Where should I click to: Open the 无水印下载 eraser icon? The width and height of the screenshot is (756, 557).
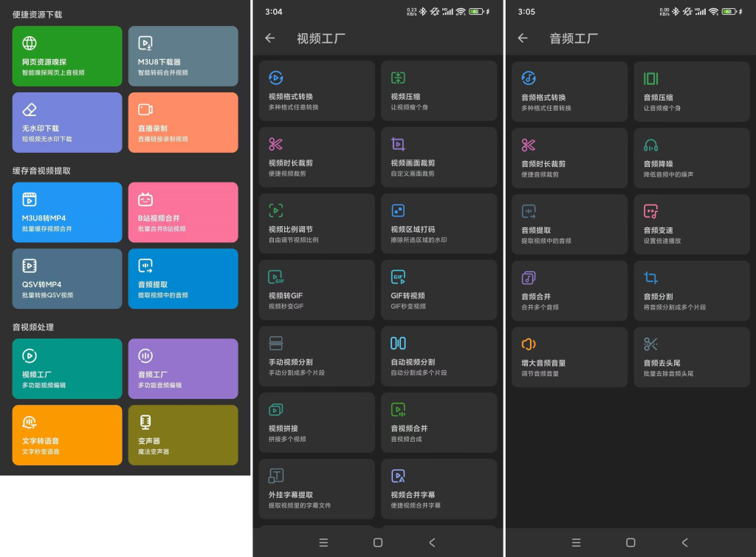click(x=30, y=109)
